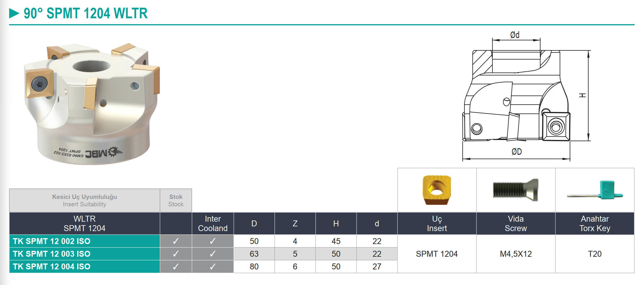
Task: Select the Inter Cooland column header
Action: click(x=213, y=223)
